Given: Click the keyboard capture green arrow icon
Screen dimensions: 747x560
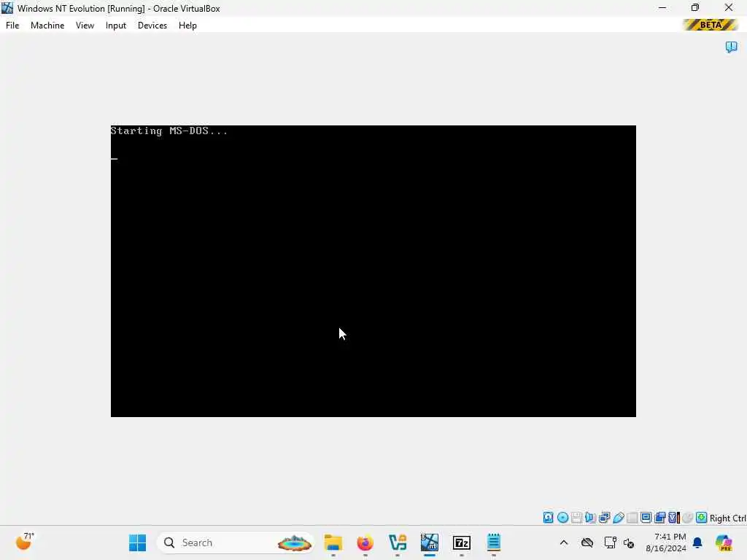Looking at the screenshot, I should pyautogui.click(x=701, y=518).
